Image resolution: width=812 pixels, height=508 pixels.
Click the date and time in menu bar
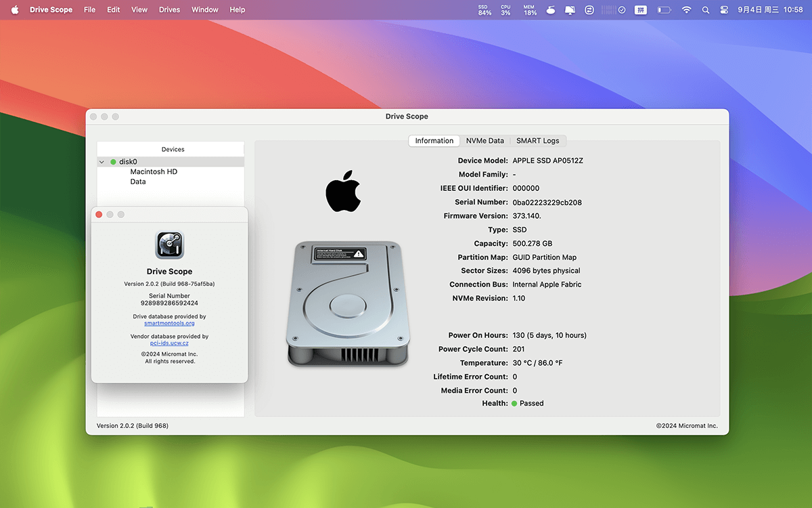(x=770, y=10)
